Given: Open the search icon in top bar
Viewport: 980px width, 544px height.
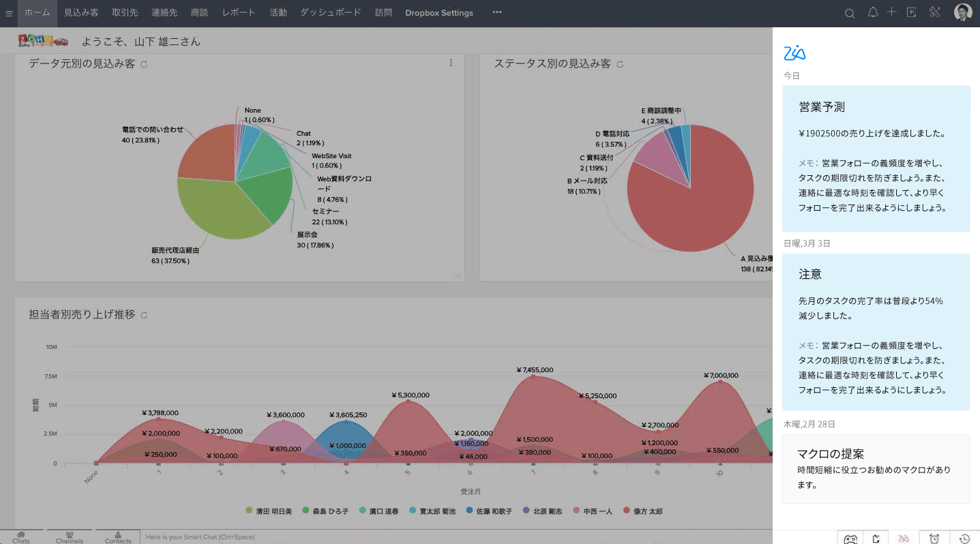Looking at the screenshot, I should [850, 13].
